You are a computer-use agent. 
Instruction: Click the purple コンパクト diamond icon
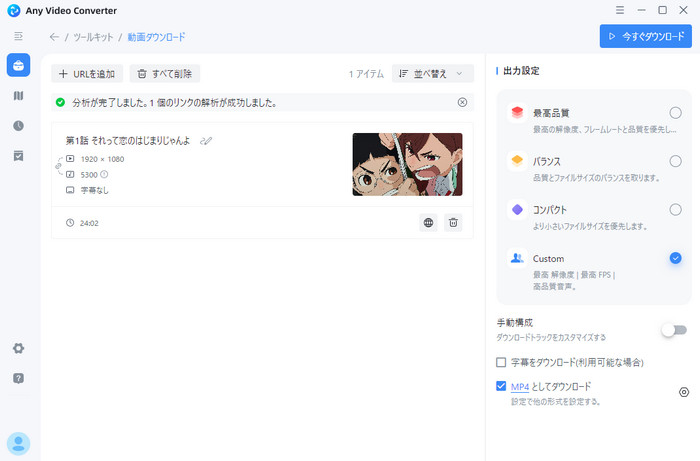(x=517, y=209)
